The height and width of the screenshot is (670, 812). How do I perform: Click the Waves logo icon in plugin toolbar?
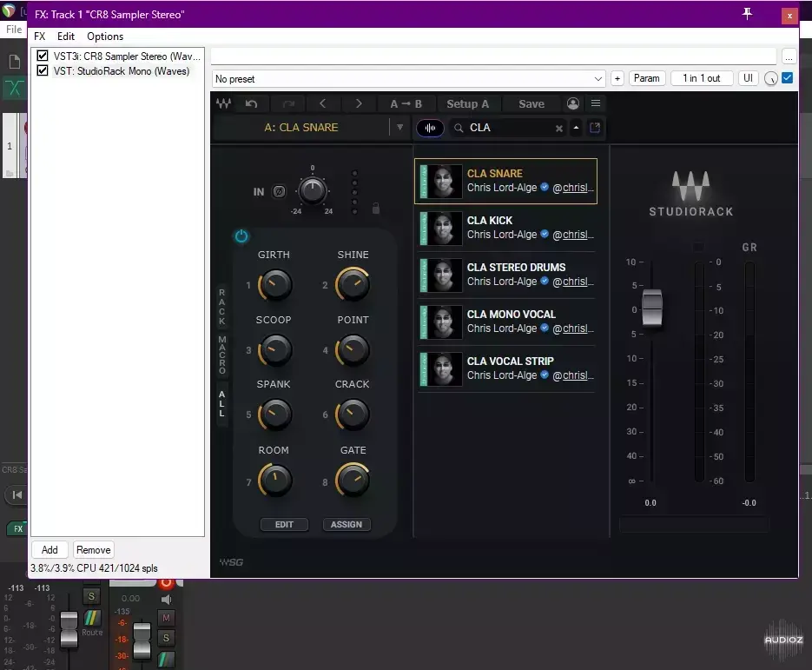coord(224,103)
